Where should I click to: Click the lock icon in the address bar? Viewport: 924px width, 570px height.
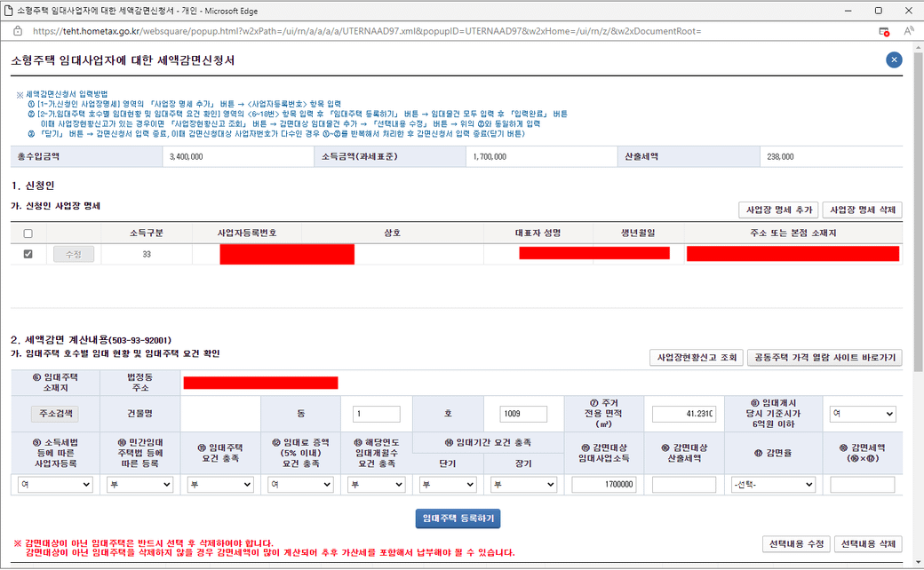tap(18, 30)
